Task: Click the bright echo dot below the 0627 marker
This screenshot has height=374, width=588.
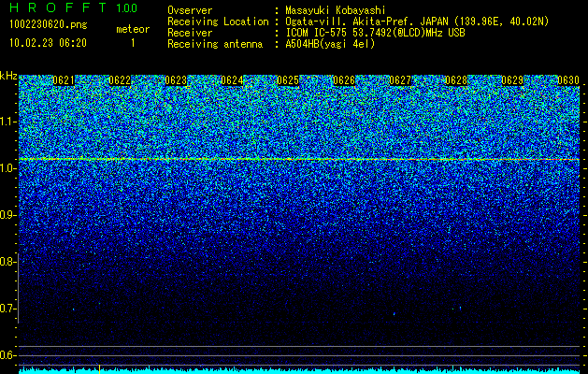Action: tap(394, 313)
